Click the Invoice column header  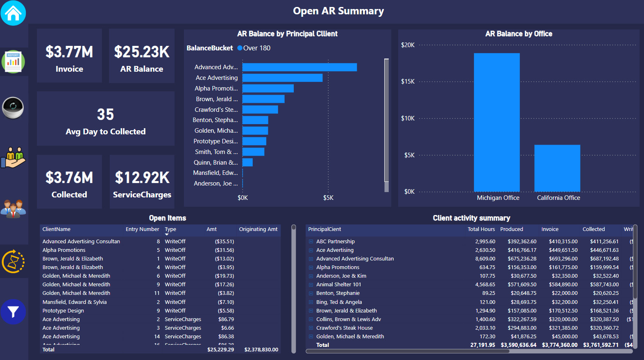click(550, 229)
